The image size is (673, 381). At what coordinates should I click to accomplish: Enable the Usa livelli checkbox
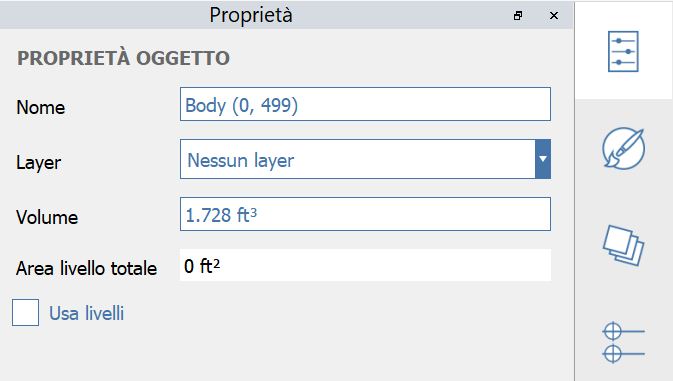25,312
